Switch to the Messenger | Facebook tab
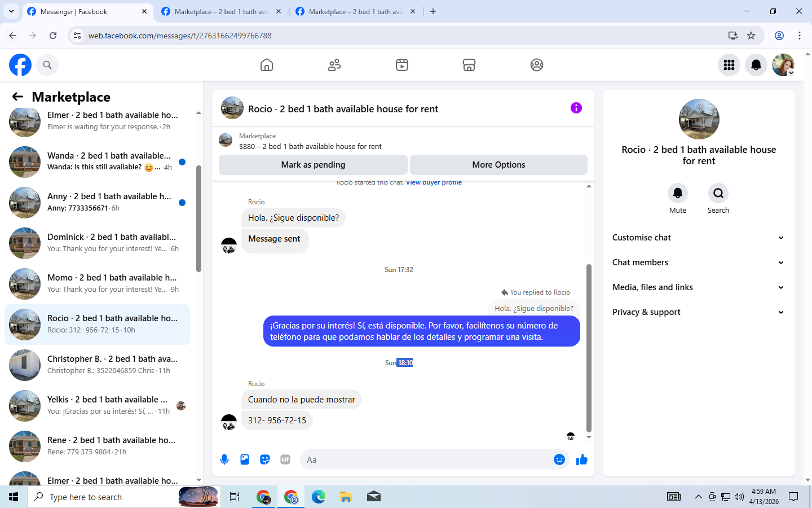The image size is (812, 508). click(x=88, y=11)
